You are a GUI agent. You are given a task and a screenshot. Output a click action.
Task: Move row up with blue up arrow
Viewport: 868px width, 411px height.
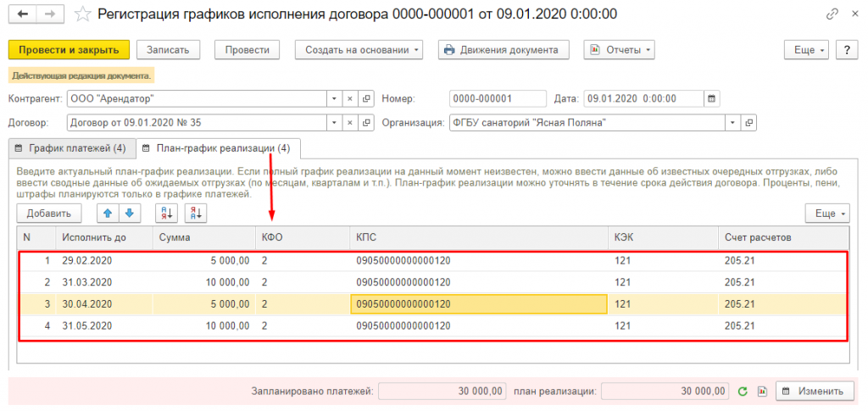click(108, 214)
